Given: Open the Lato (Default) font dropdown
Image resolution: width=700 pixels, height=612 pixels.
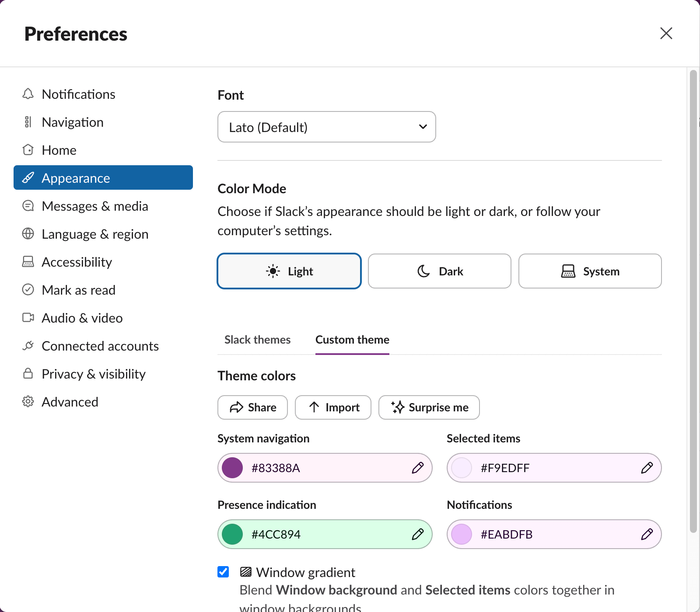Looking at the screenshot, I should (327, 127).
